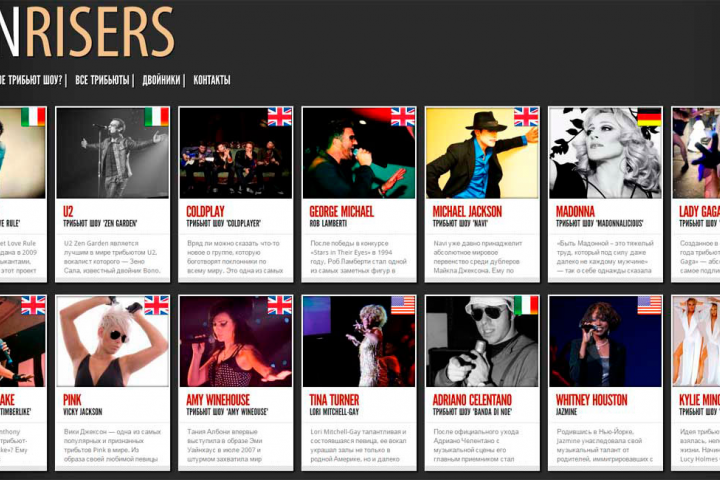Click the Italian flag on U2 card
The width and height of the screenshot is (720, 480).
(157, 117)
